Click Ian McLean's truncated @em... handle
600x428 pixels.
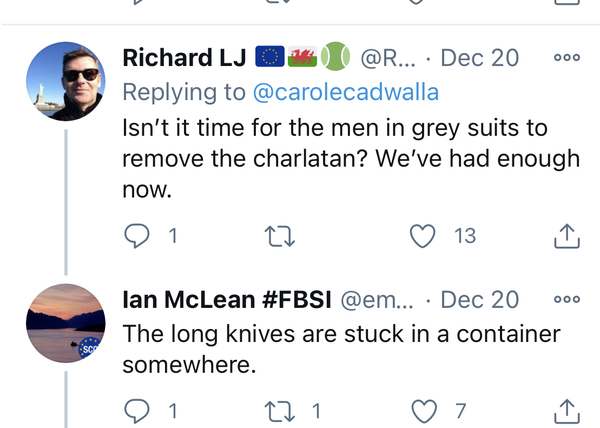coord(377,299)
